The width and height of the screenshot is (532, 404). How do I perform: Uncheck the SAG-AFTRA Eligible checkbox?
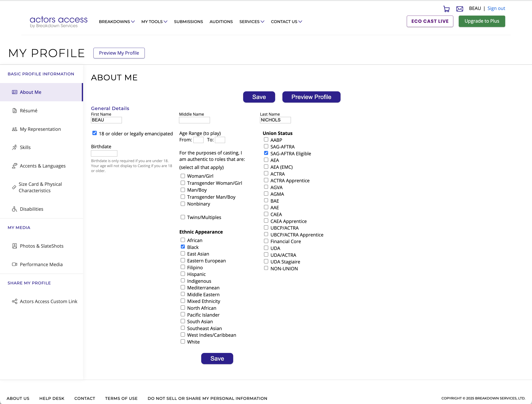tap(266, 153)
